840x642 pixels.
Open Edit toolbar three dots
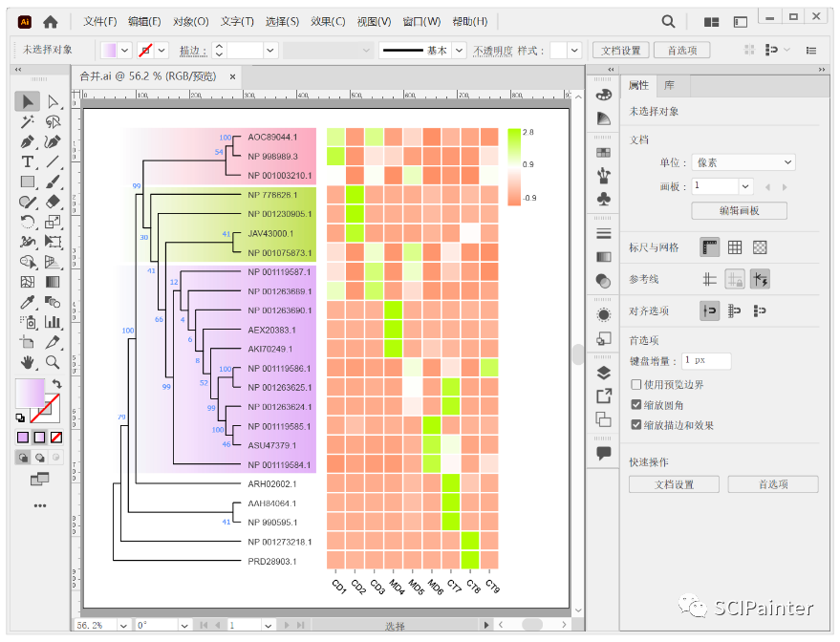point(40,505)
